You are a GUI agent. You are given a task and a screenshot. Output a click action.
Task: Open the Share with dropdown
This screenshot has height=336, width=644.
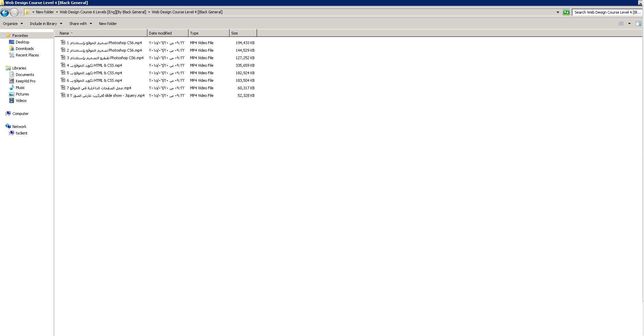(80, 24)
